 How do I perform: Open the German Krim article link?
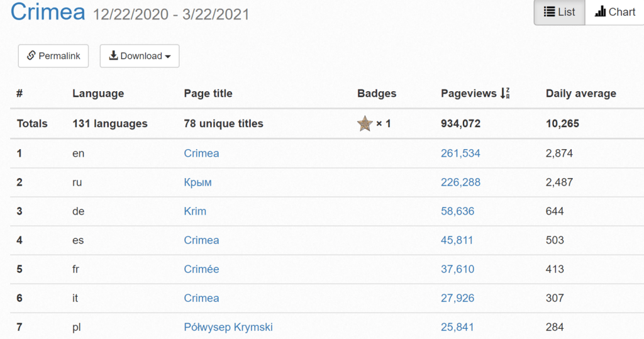point(195,211)
